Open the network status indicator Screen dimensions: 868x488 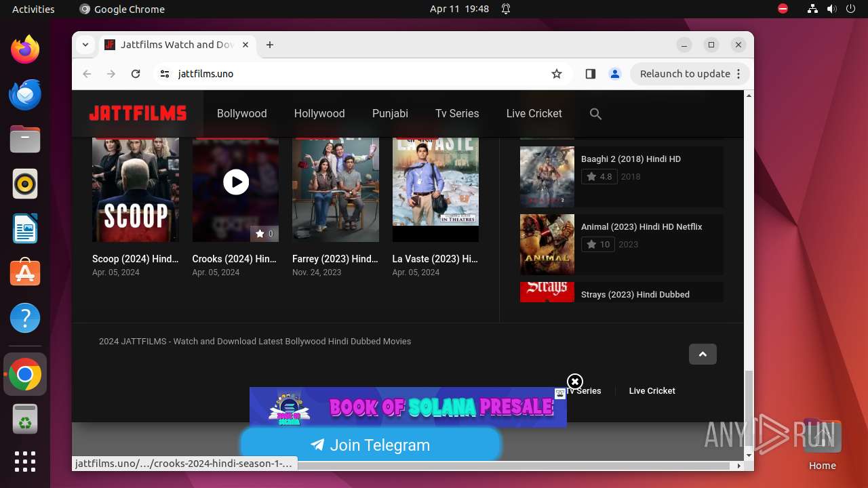tap(812, 9)
